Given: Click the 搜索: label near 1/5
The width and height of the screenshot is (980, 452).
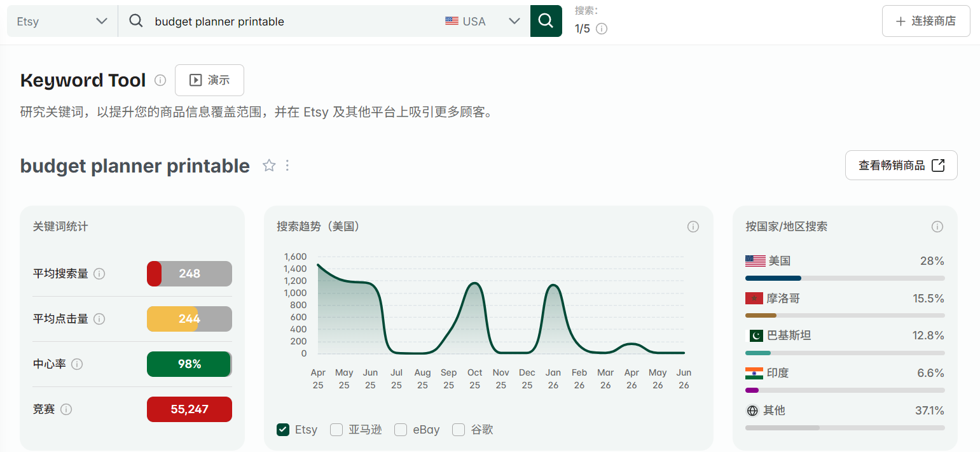Looking at the screenshot, I should [x=586, y=11].
